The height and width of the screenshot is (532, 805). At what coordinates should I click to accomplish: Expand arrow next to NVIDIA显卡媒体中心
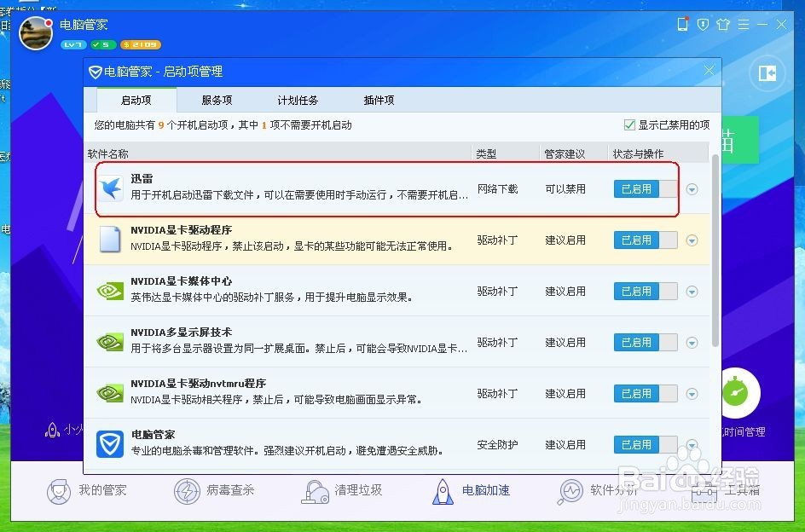[692, 291]
